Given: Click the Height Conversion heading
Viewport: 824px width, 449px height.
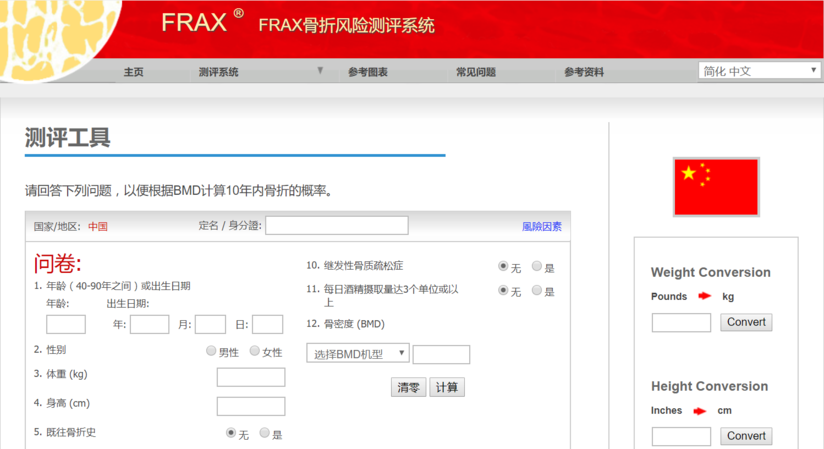Looking at the screenshot, I should pos(709,386).
